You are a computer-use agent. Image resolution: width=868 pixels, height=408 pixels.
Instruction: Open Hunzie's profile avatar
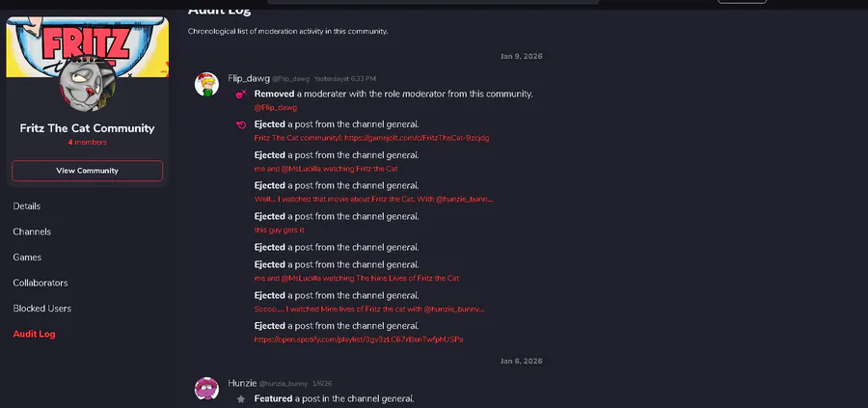click(x=206, y=388)
